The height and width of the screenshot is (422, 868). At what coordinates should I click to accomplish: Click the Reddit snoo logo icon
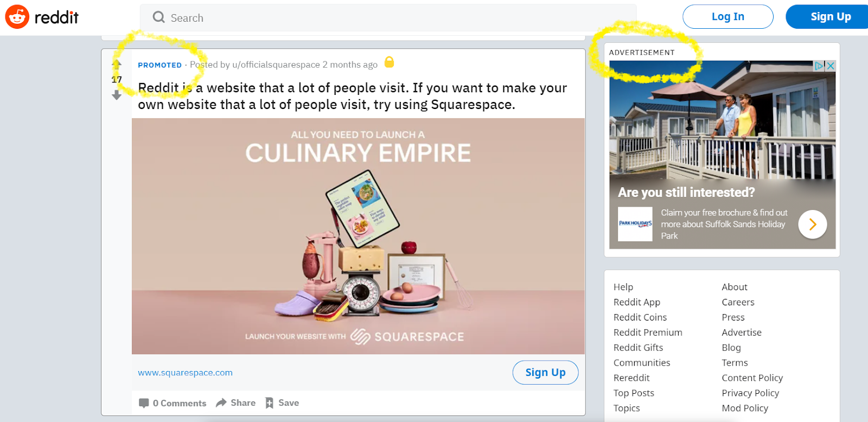(x=17, y=17)
